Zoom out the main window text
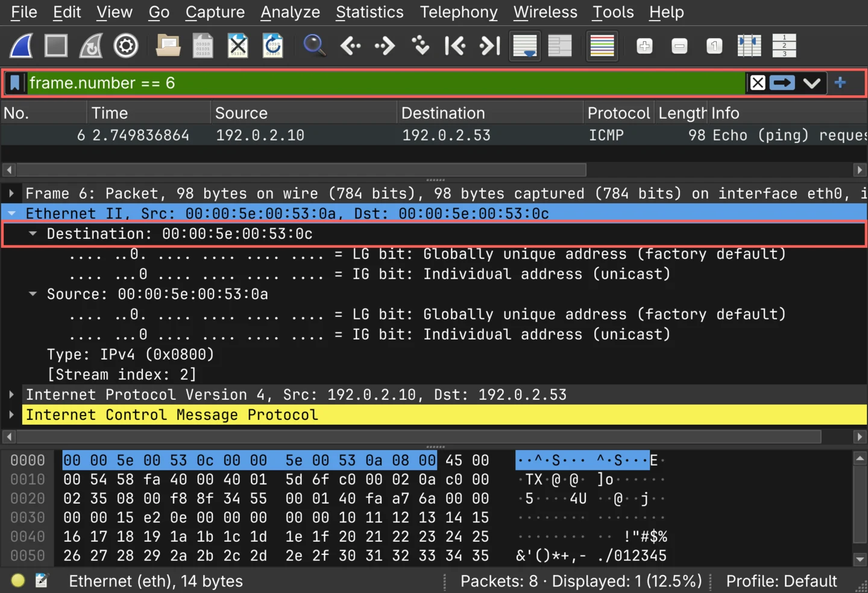The image size is (868, 593). coord(679,46)
